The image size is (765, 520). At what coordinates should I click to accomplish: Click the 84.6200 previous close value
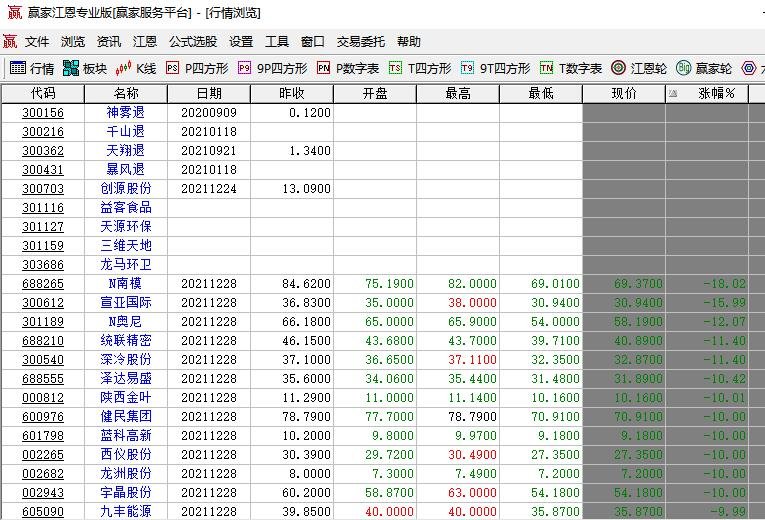click(306, 284)
